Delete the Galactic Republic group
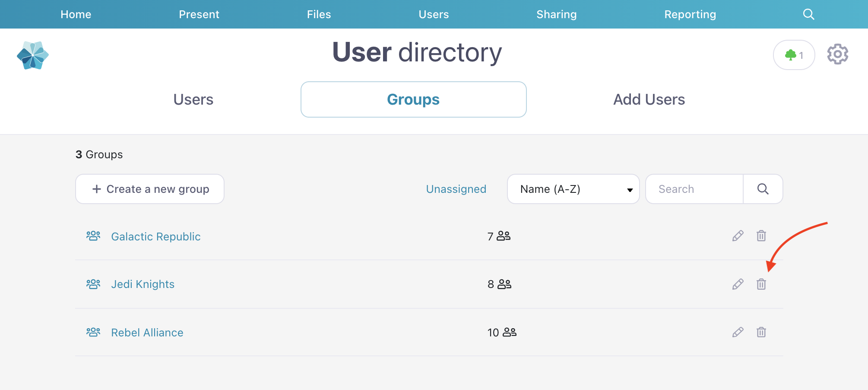Viewport: 868px width, 390px height. point(761,236)
